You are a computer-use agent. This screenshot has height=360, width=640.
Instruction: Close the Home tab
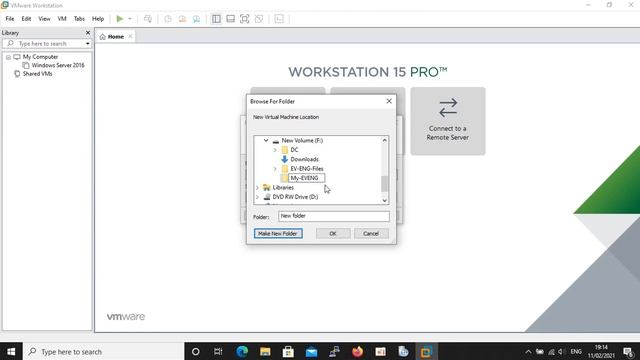[x=130, y=36]
